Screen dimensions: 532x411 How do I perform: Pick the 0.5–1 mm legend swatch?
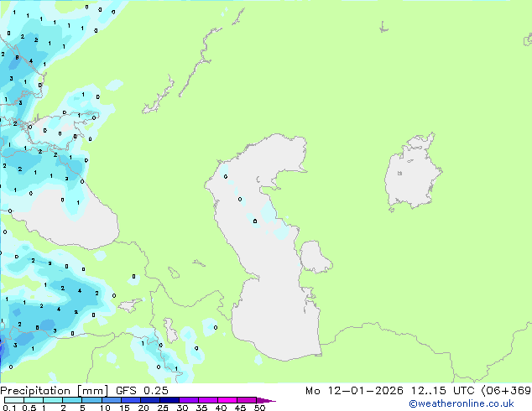coord(34,400)
